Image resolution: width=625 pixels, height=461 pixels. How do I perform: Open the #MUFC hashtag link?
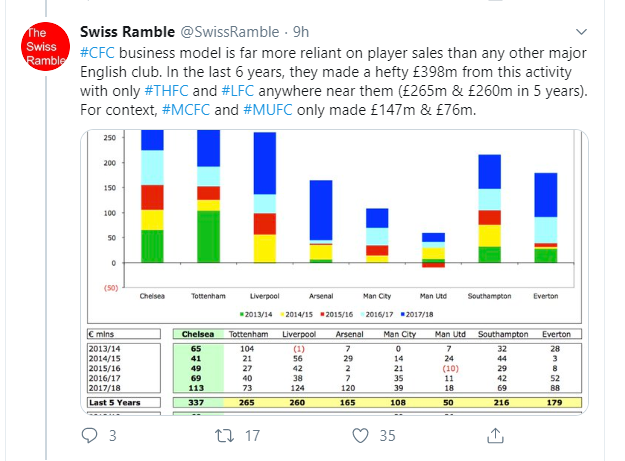pyautogui.click(x=268, y=110)
